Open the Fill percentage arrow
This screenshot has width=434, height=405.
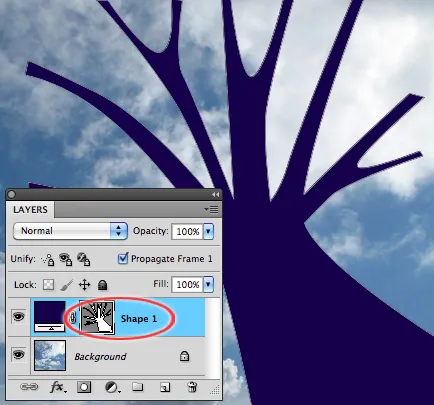tap(208, 284)
